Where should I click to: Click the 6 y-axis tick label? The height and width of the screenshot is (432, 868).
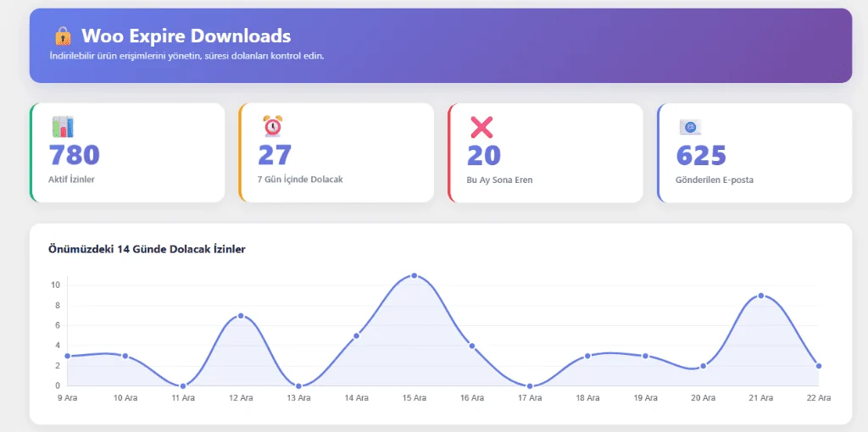click(58, 325)
